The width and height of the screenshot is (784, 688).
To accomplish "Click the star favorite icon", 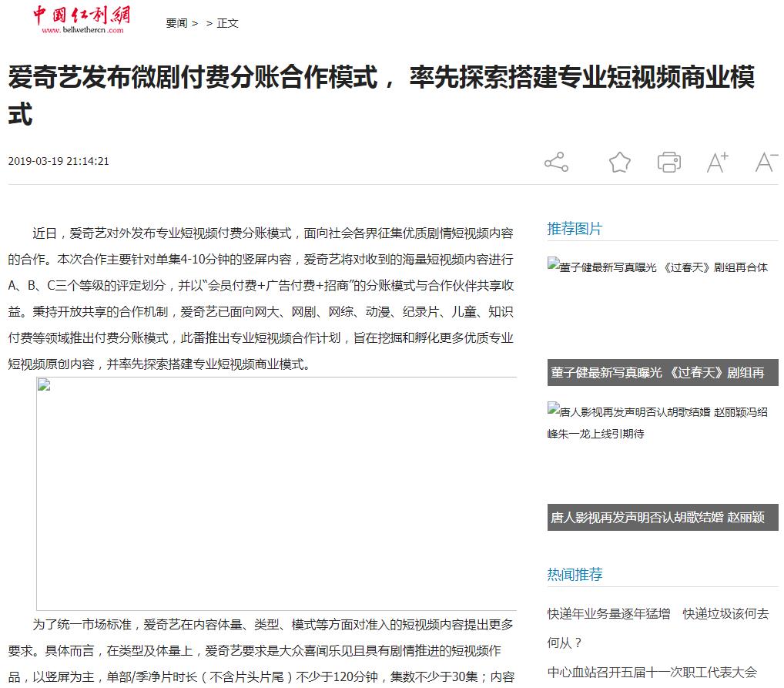I will [x=619, y=162].
